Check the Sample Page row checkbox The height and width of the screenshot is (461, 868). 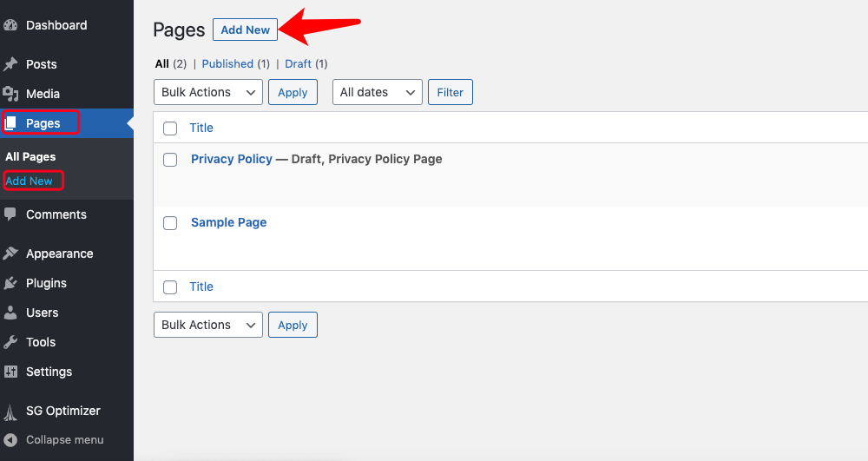[170, 223]
